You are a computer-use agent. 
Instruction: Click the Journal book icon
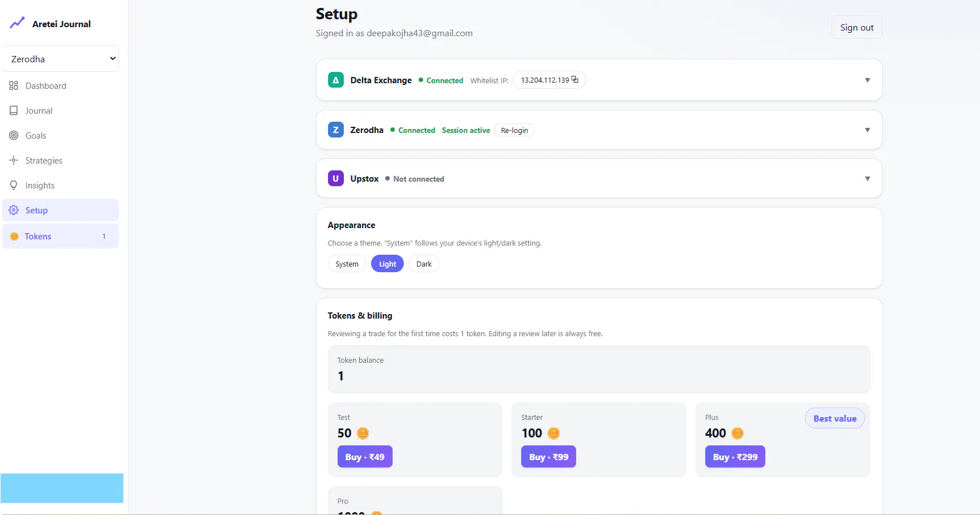14,111
